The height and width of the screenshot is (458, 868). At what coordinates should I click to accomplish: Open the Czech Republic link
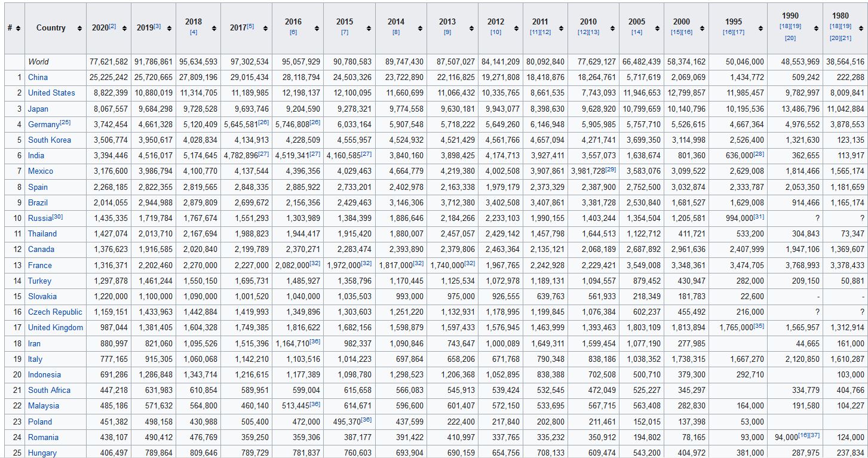[55, 312]
